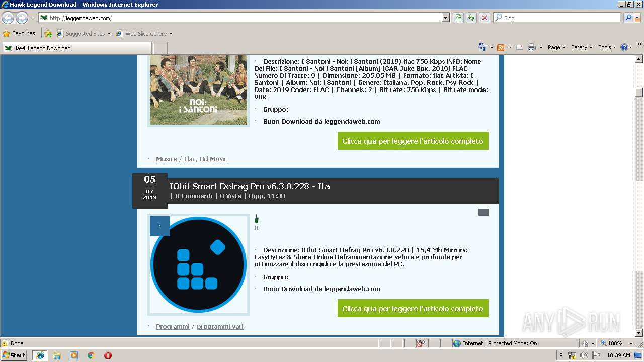
Task: Open the Page menu
Action: point(556,47)
